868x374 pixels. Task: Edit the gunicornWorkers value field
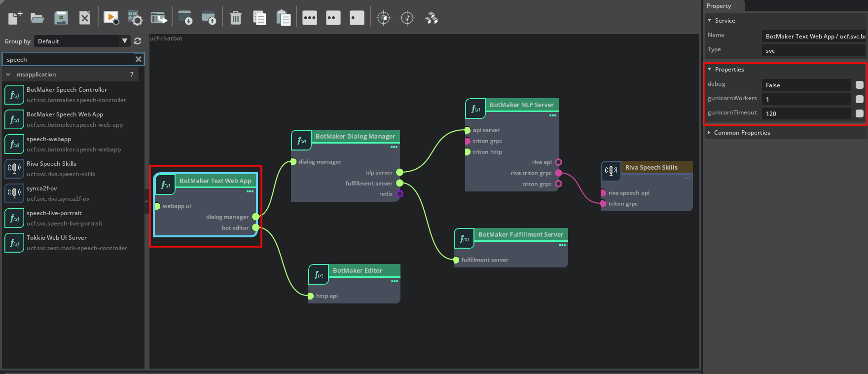tap(806, 99)
